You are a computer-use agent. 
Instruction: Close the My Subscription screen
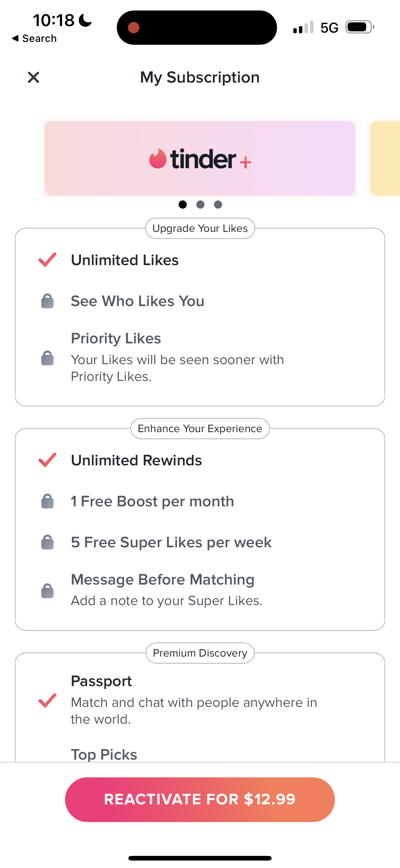(33, 78)
